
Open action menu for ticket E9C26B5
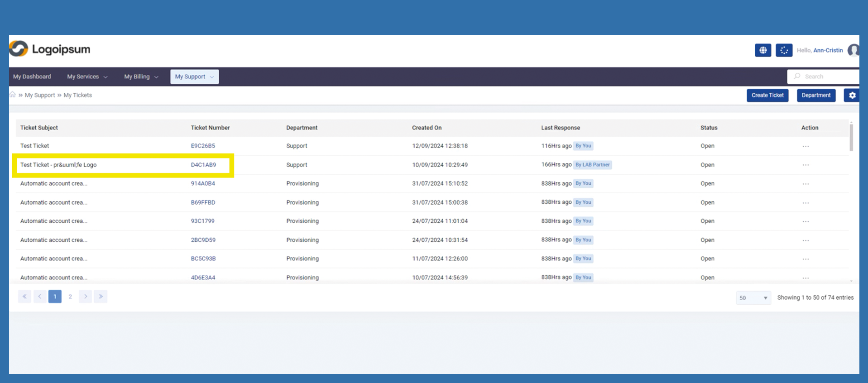pos(806,146)
